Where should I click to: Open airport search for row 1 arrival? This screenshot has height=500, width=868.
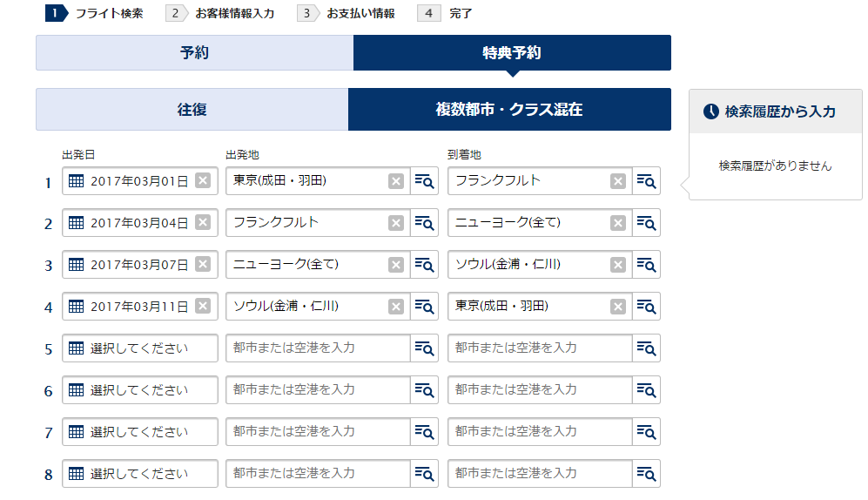646,181
